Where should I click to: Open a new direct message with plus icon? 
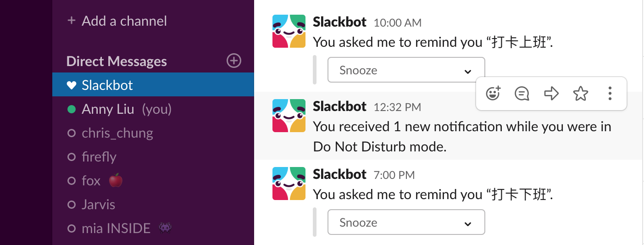234,61
